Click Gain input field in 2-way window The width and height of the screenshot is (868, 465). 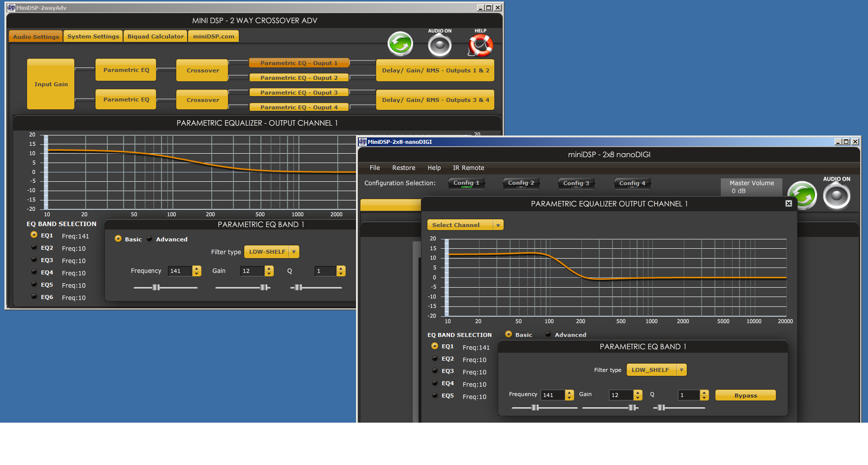252,271
